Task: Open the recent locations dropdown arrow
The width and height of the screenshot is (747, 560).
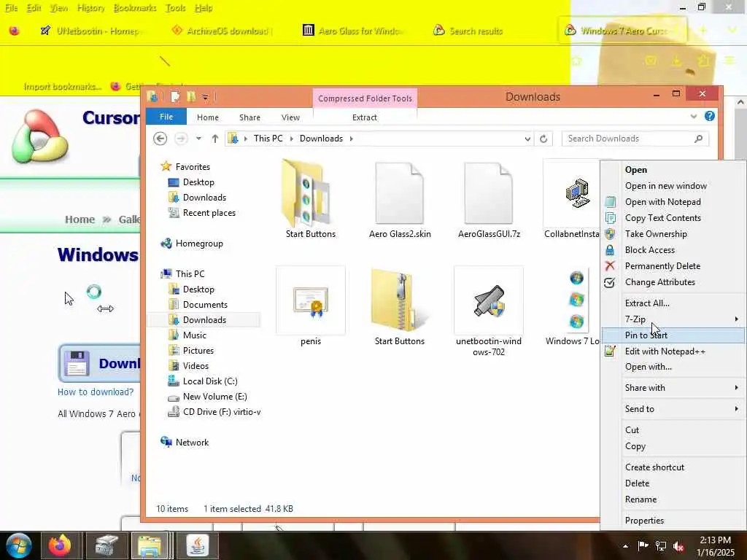Action: 198,139
